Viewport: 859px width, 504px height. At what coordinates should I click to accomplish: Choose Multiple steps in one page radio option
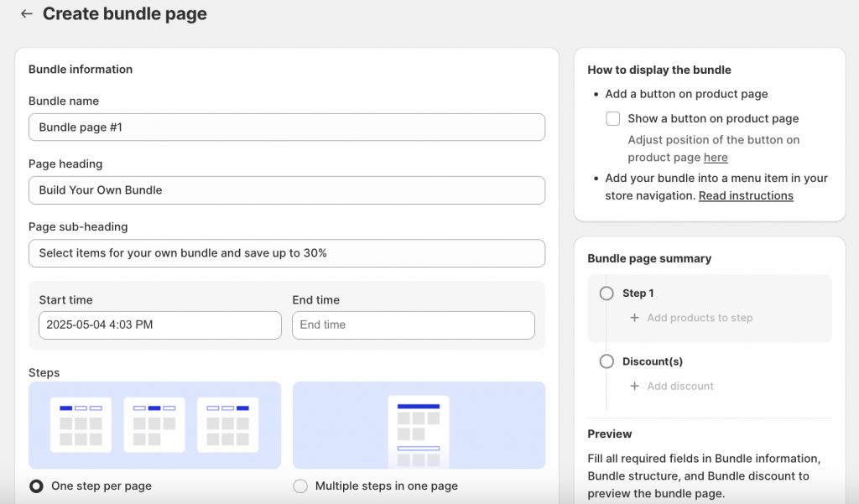pos(300,486)
